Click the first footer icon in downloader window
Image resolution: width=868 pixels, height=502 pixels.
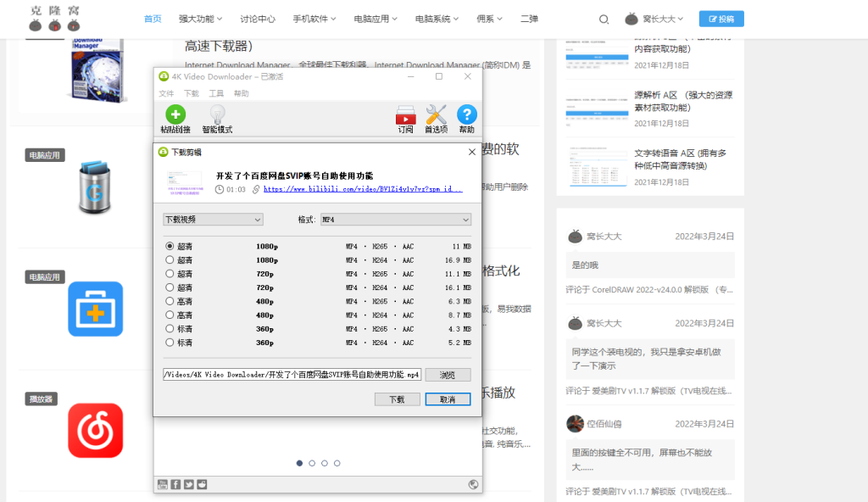(x=162, y=484)
